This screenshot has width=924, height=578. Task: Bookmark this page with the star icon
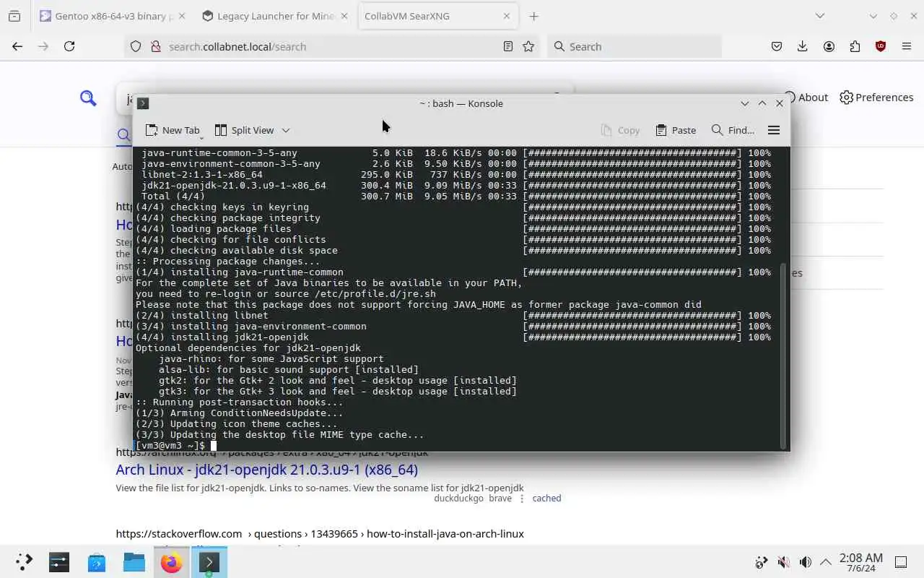528,46
